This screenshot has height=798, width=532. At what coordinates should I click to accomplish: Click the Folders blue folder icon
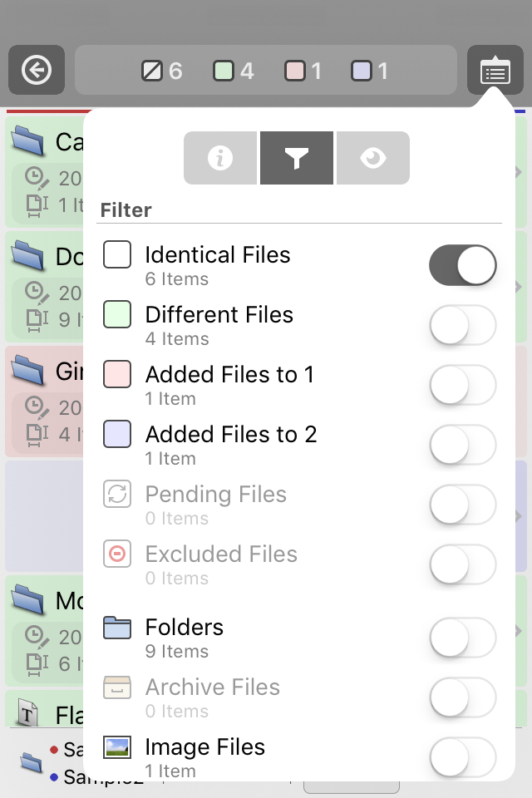(117, 628)
